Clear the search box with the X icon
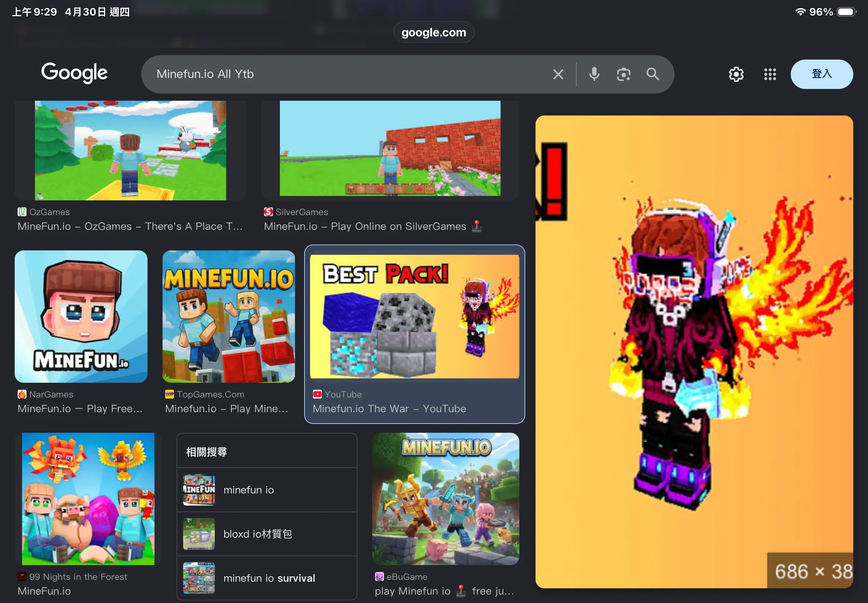The image size is (868, 603). (558, 74)
